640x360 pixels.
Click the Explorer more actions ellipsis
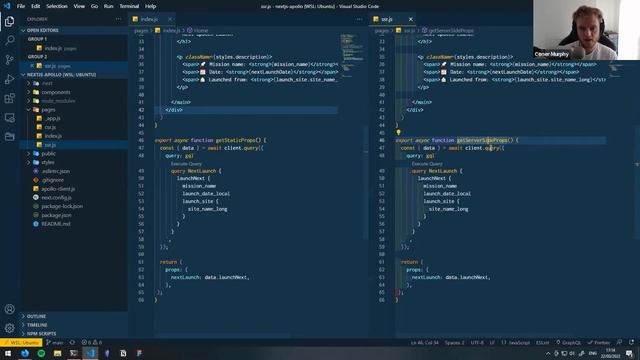tap(118, 19)
